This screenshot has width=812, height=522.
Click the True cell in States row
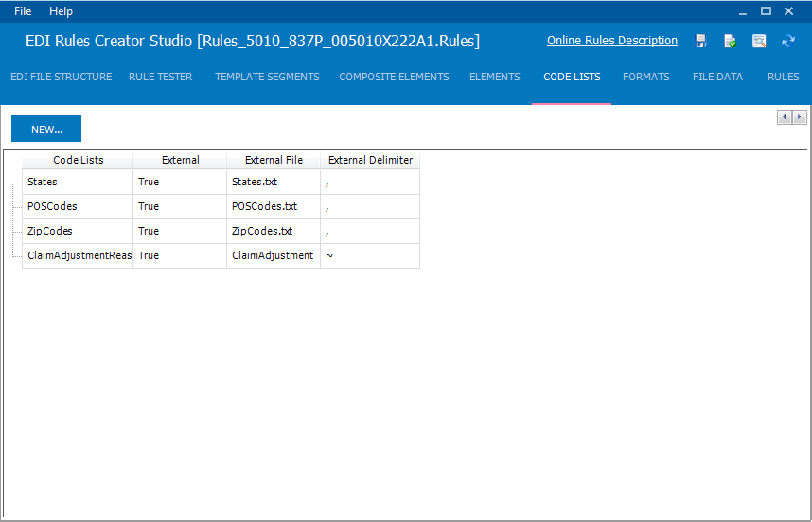pyautogui.click(x=180, y=183)
